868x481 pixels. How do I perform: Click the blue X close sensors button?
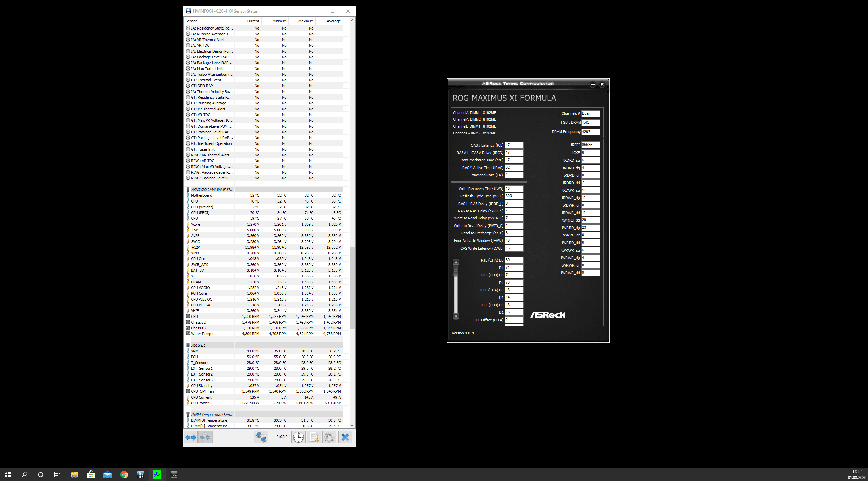tap(345, 437)
